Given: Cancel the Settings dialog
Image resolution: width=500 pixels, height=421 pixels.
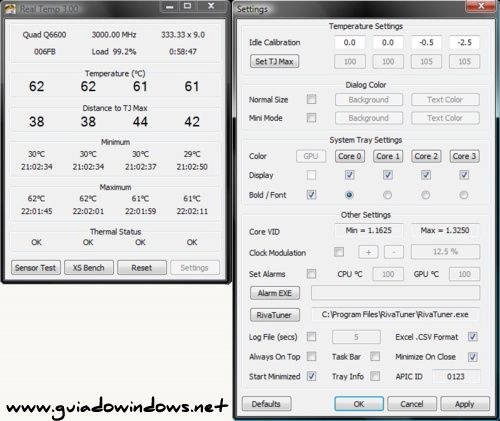Looking at the screenshot, I should pos(412,404).
